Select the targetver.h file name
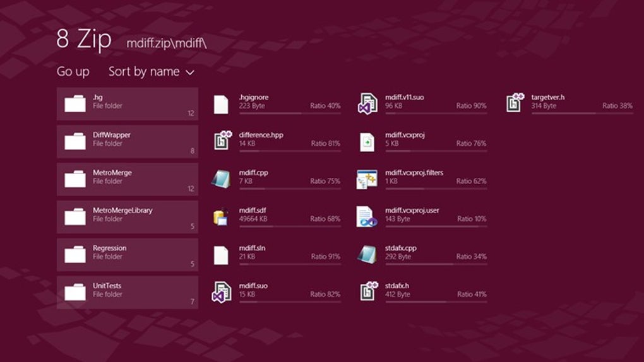644x362 pixels. click(548, 97)
